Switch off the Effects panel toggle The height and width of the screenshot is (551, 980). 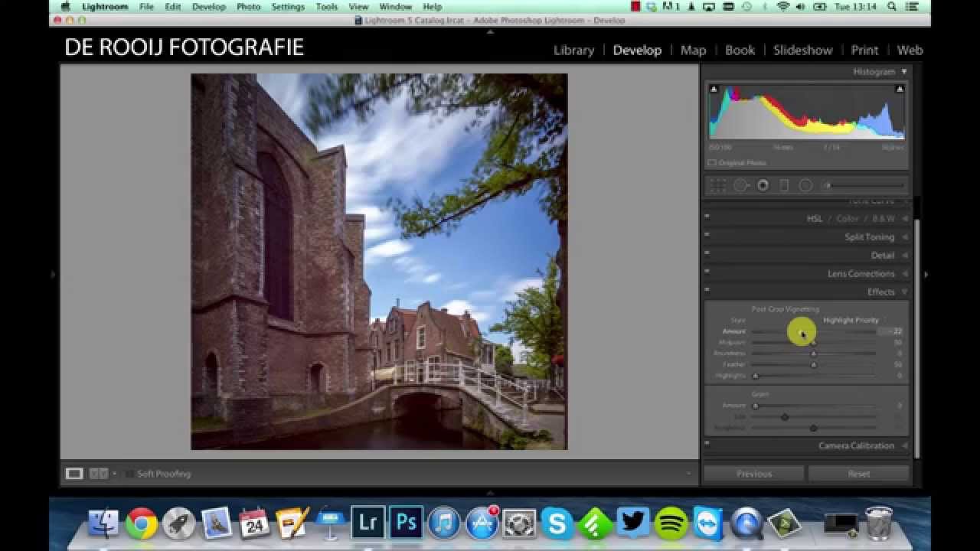pos(707,289)
